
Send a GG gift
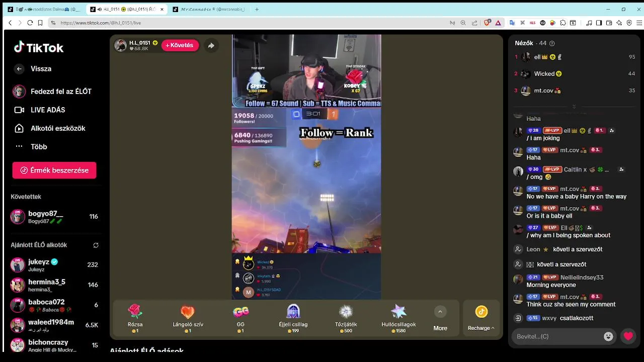[x=240, y=318]
